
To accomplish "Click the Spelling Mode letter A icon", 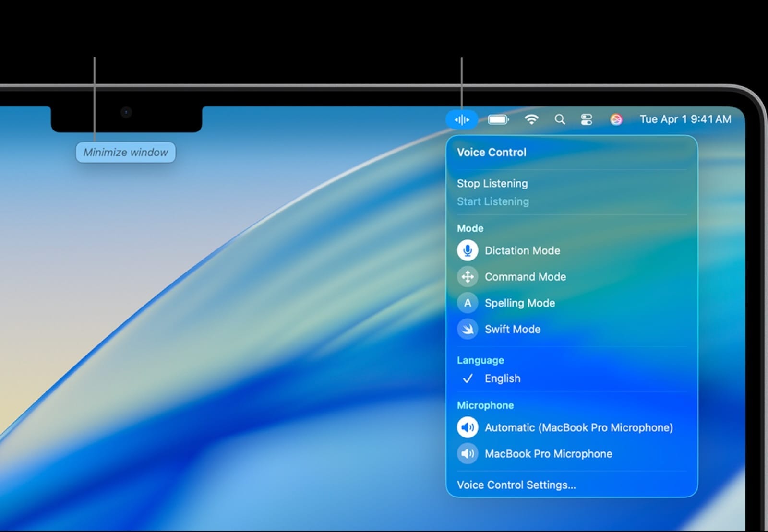I will [467, 303].
